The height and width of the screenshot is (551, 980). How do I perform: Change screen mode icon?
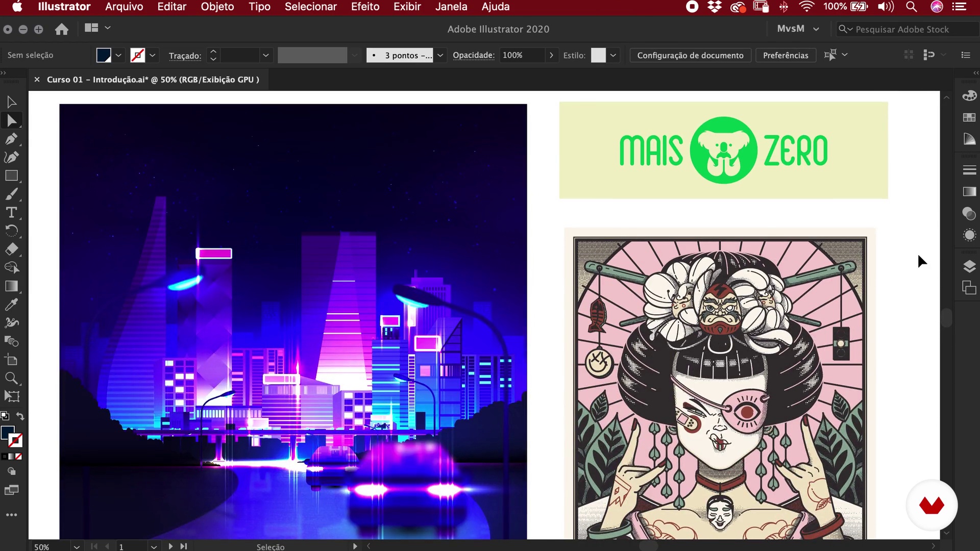point(11,490)
